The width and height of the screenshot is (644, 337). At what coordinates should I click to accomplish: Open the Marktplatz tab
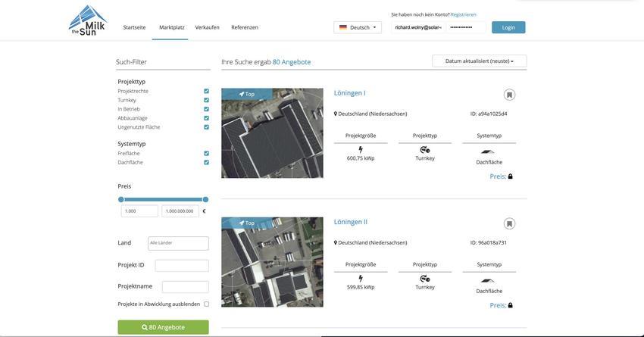tap(172, 27)
